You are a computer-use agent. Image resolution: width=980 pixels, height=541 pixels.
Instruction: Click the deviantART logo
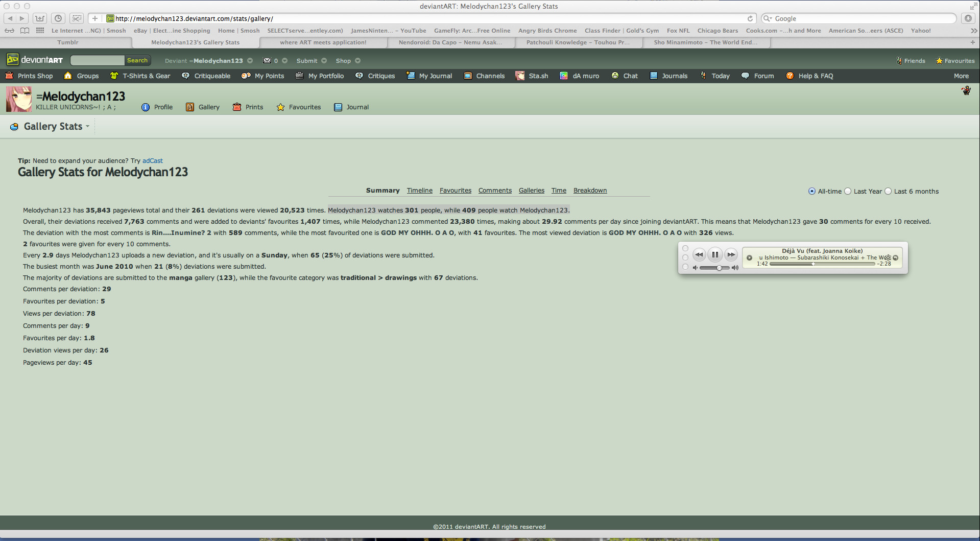[35, 60]
